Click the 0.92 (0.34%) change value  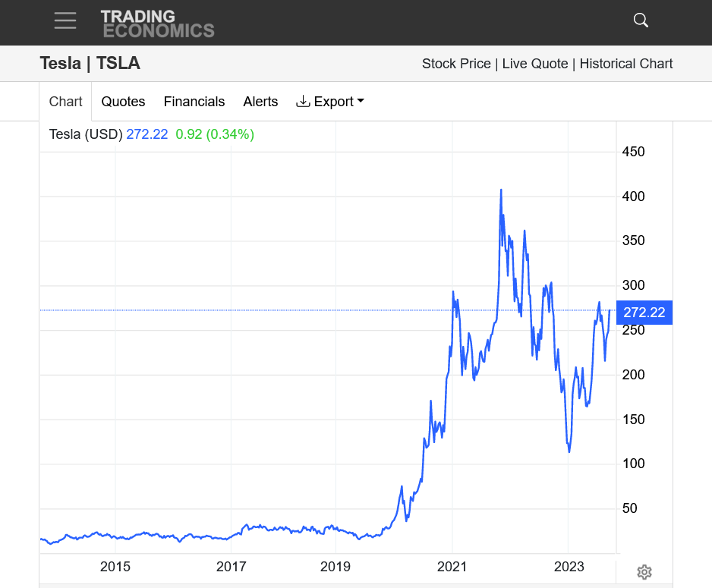click(x=215, y=134)
